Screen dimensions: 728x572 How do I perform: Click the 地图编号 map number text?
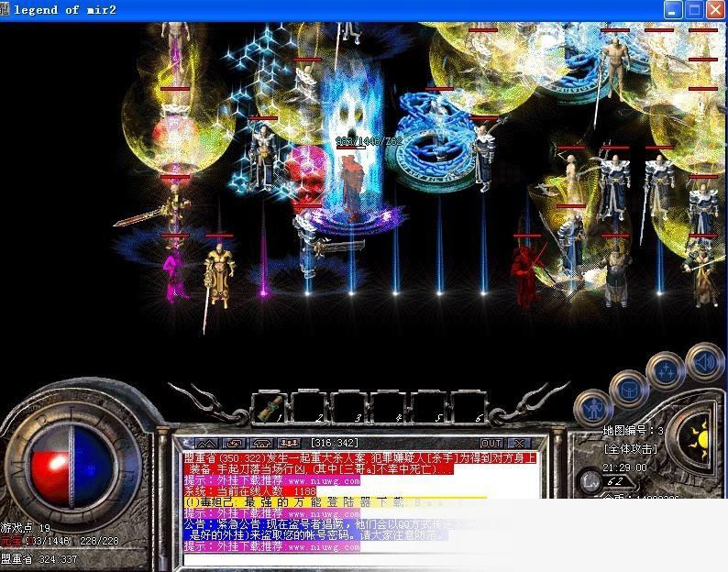[x=634, y=431]
